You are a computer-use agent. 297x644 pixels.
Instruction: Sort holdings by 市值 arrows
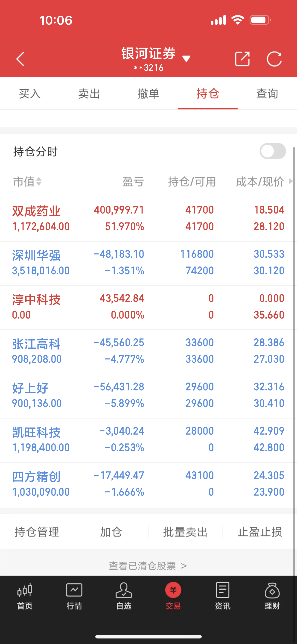click(x=39, y=181)
